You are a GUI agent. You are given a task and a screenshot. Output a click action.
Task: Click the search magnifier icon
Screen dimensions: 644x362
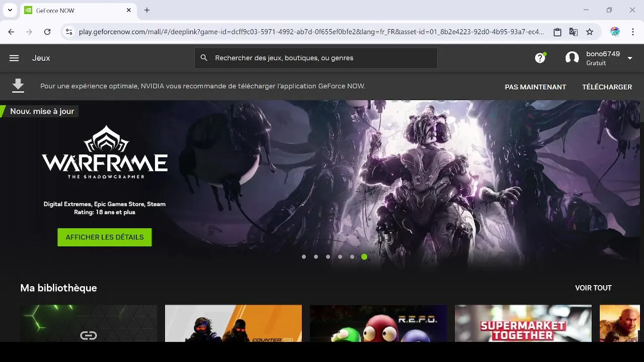(204, 58)
